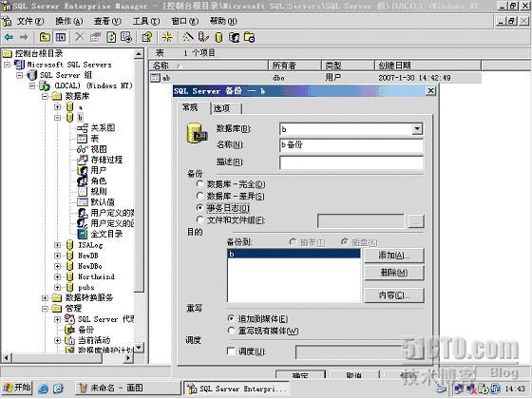Screen dimensions: 532x399
Task: Click the 内容 button
Action: click(394, 295)
